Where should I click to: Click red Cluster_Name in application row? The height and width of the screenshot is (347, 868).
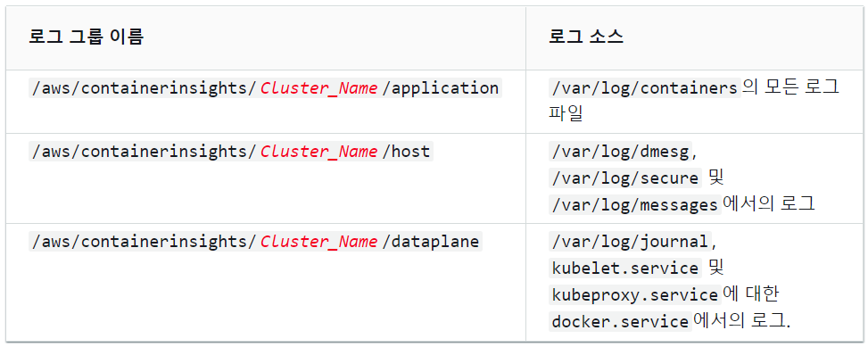(318, 88)
